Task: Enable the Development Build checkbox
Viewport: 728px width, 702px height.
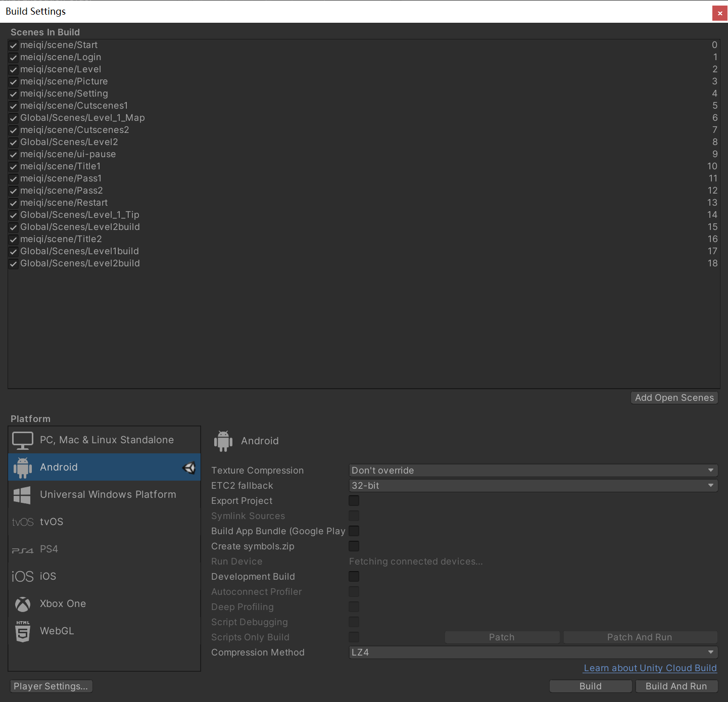Action: click(x=354, y=577)
